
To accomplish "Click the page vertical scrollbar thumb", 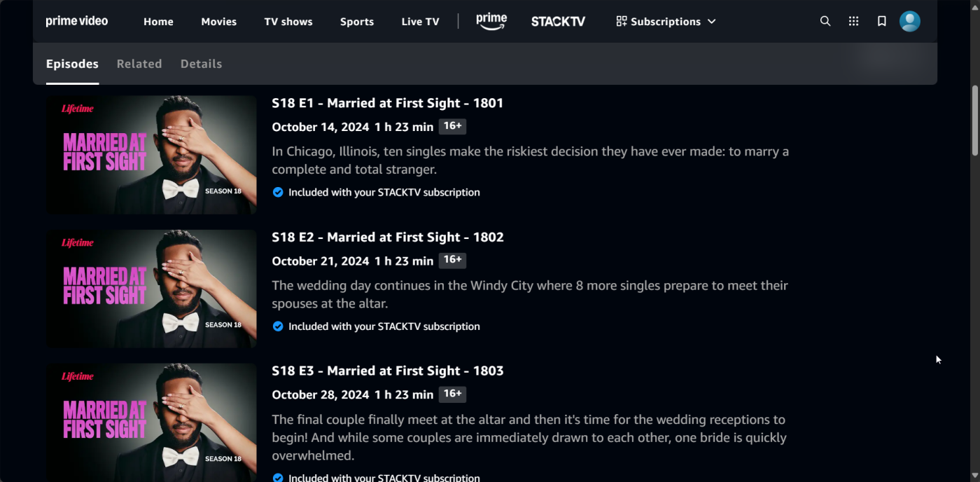I will (x=974, y=120).
